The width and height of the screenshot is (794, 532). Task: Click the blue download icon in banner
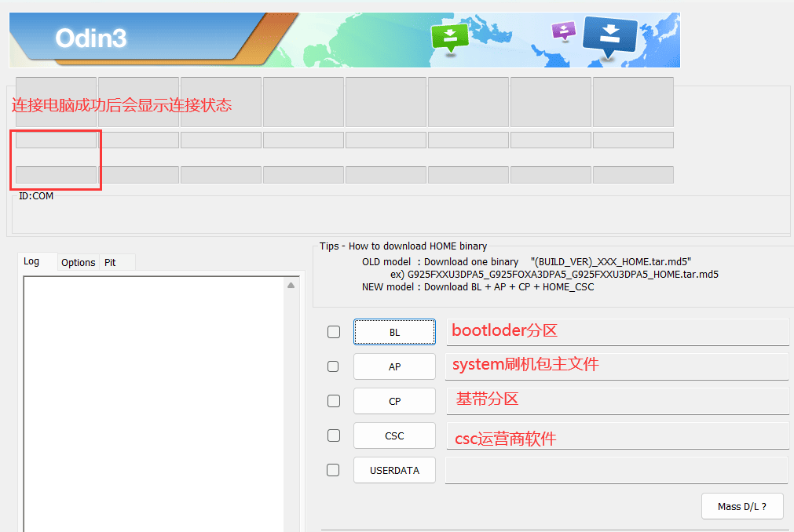tap(609, 36)
